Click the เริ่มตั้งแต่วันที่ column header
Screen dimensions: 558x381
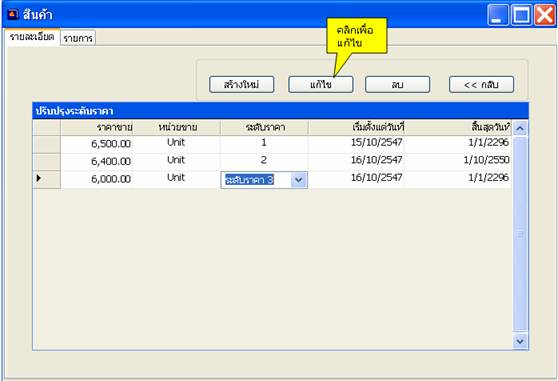click(357, 127)
